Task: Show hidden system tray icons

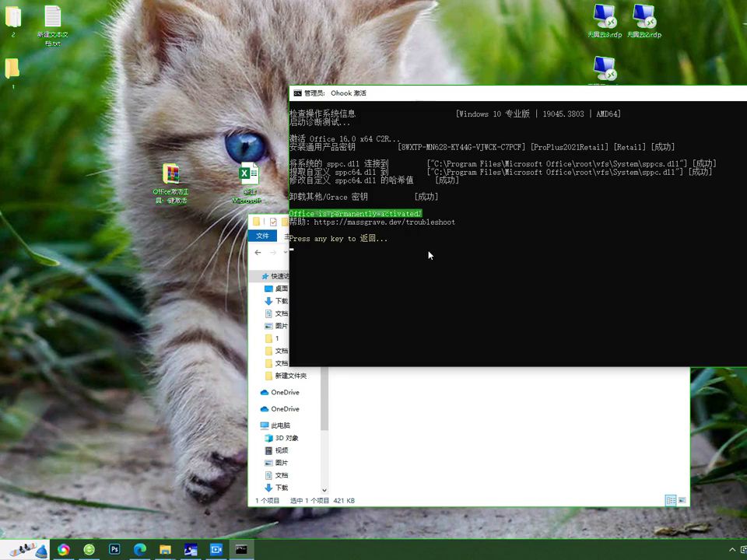Action: (x=732, y=550)
